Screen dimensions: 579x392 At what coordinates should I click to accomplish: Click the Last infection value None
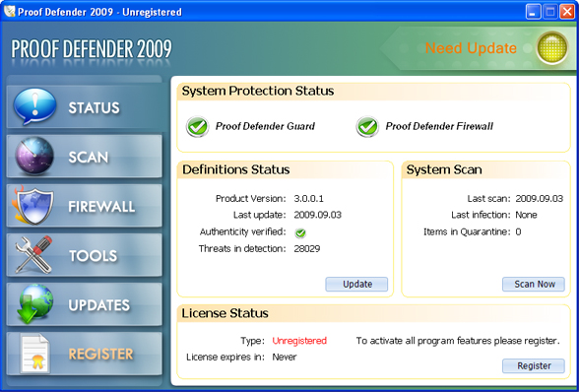[x=526, y=215]
